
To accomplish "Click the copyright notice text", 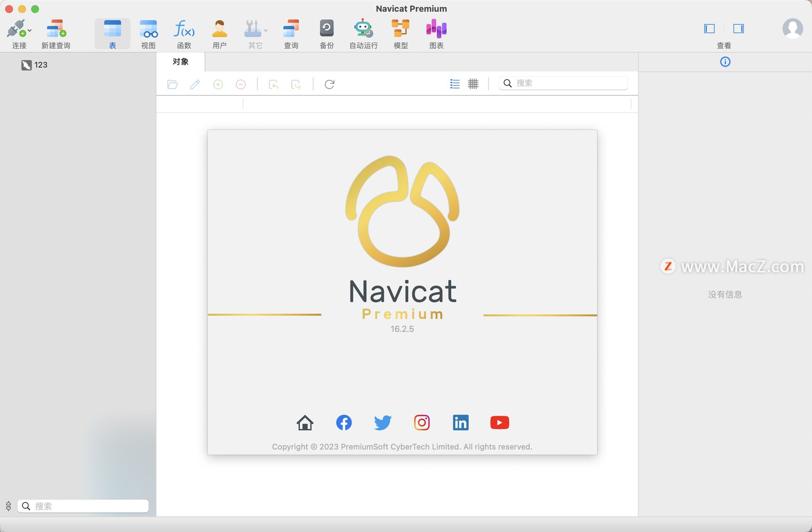I will tap(402, 447).
